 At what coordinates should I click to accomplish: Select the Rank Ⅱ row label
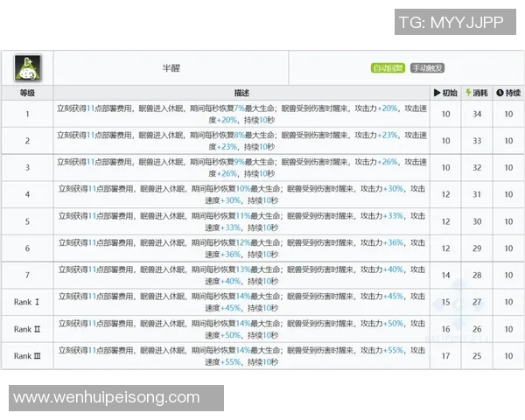27,329
